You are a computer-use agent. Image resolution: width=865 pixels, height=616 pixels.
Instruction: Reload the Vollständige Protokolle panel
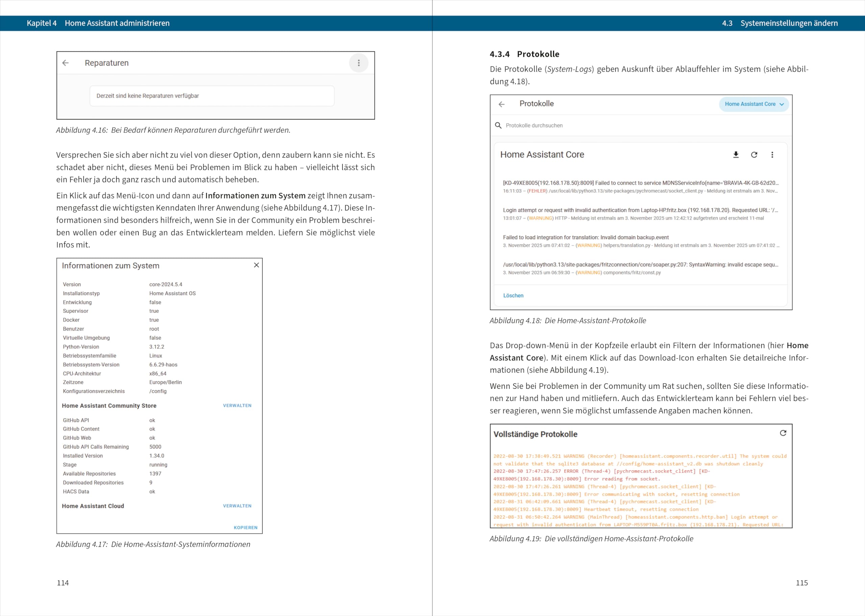[x=783, y=433]
